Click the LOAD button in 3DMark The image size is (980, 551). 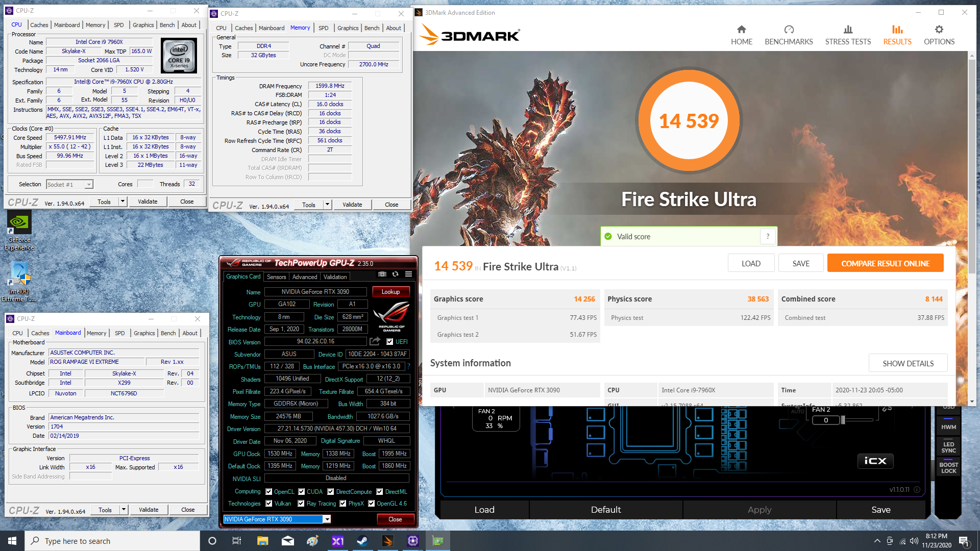(x=751, y=263)
